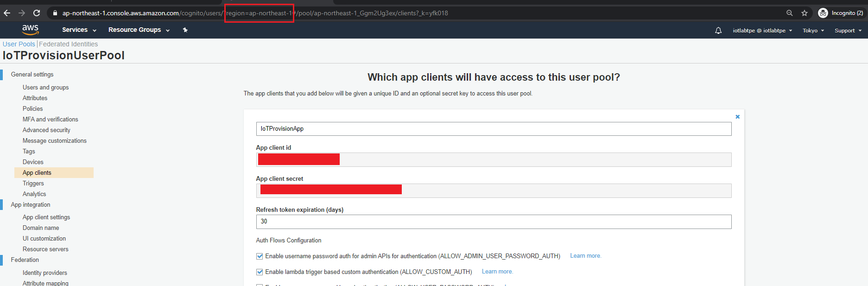Open Resource servers

[x=45, y=249]
